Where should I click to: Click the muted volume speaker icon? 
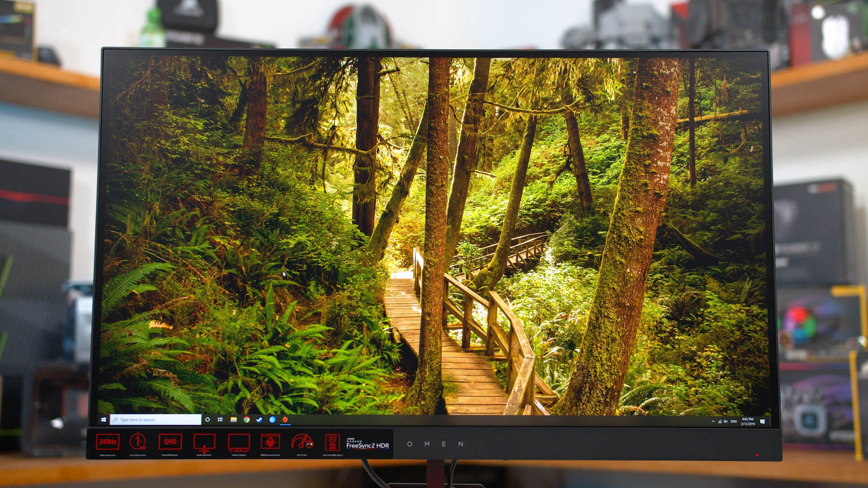[725, 422]
